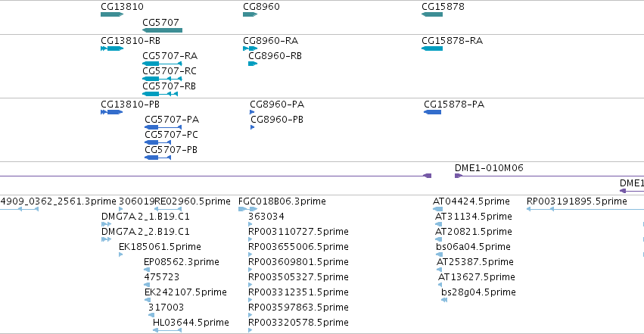Image resolution: width=644 pixels, height=334 pixels.
Task: Click the CG15878-RA transcript bar
Action: pos(432,48)
